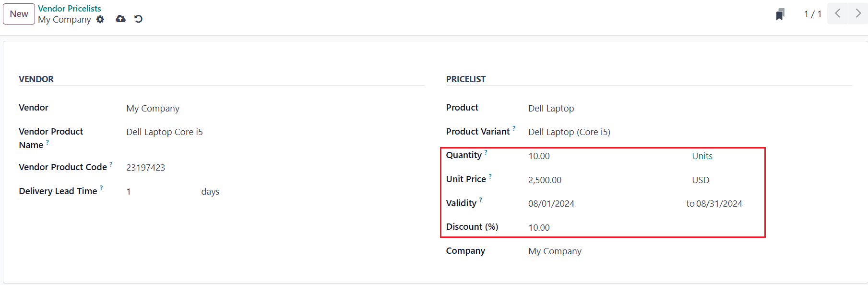868x285 pixels.
Task: Go to next record arrow
Action: (x=858, y=13)
